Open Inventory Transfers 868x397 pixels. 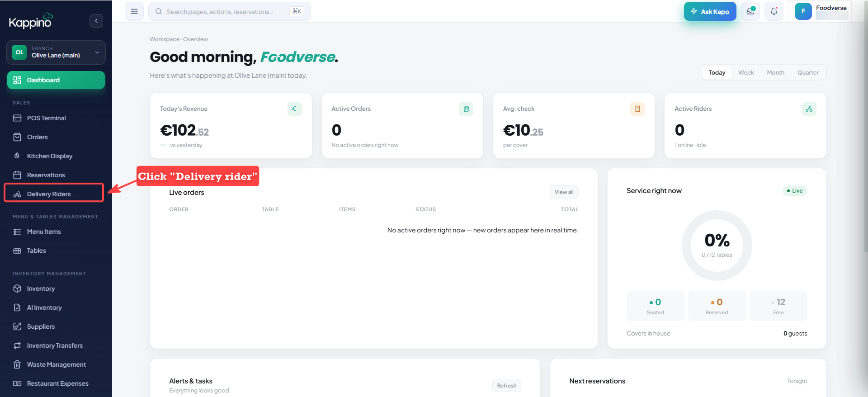[x=56, y=345]
